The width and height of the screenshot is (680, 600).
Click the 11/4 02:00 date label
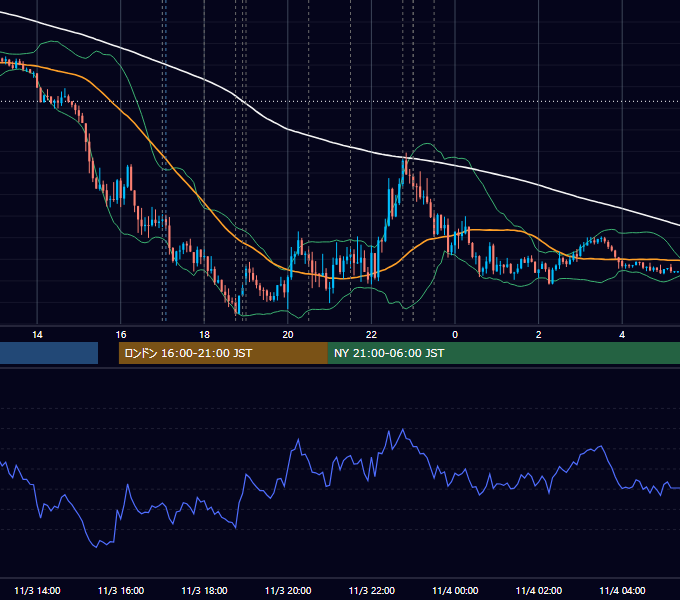coord(539,590)
